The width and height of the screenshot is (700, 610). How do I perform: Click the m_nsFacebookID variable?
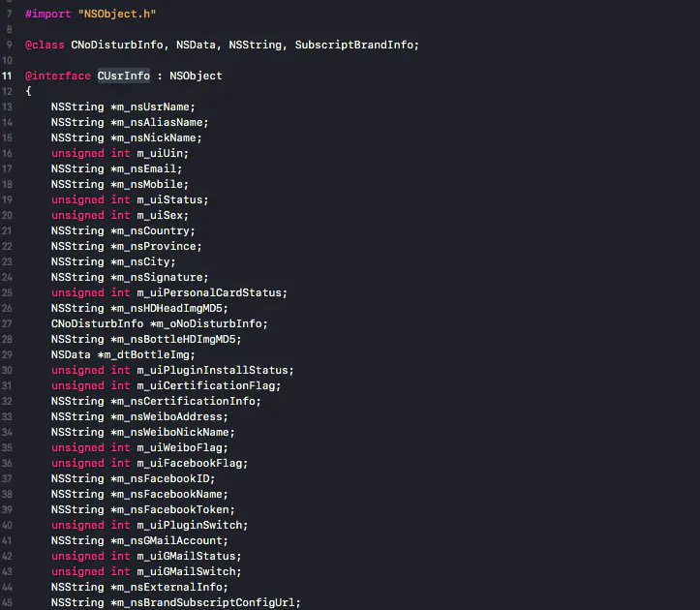164,478
